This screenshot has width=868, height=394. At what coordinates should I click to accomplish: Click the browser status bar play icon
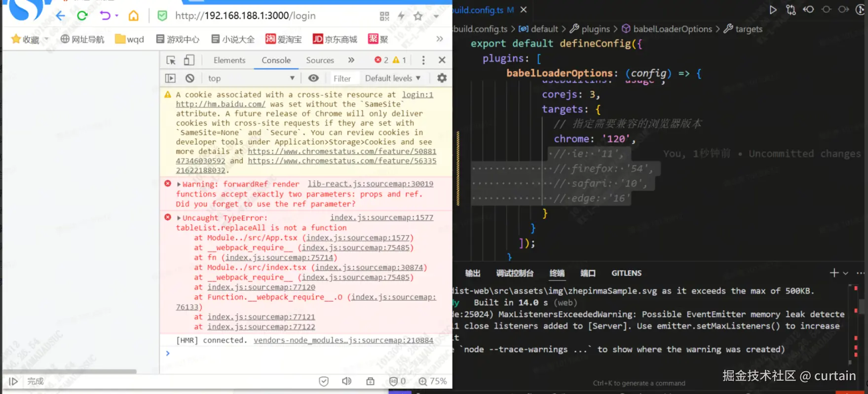click(13, 381)
